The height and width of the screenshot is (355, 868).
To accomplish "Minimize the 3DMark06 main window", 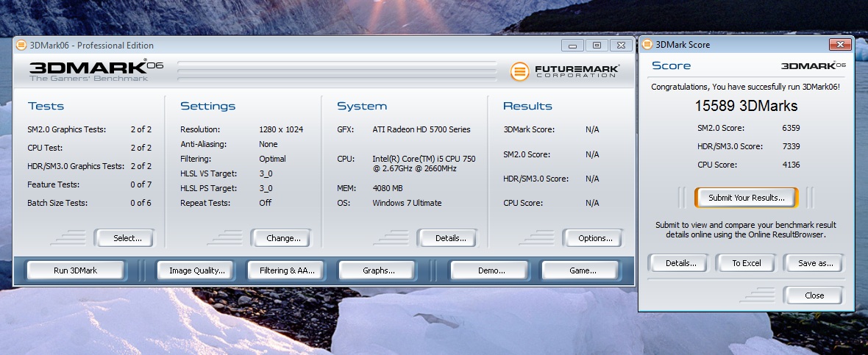I will tap(572, 46).
